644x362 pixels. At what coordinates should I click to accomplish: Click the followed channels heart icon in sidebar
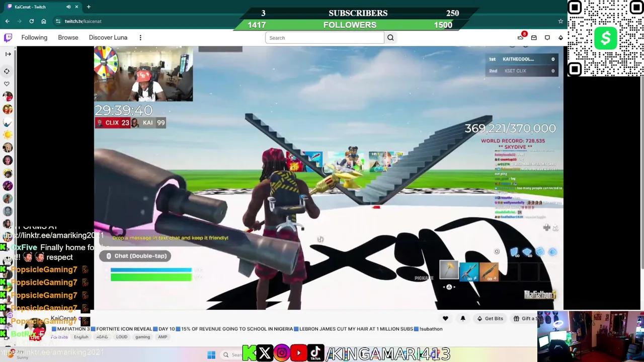[x=7, y=84]
